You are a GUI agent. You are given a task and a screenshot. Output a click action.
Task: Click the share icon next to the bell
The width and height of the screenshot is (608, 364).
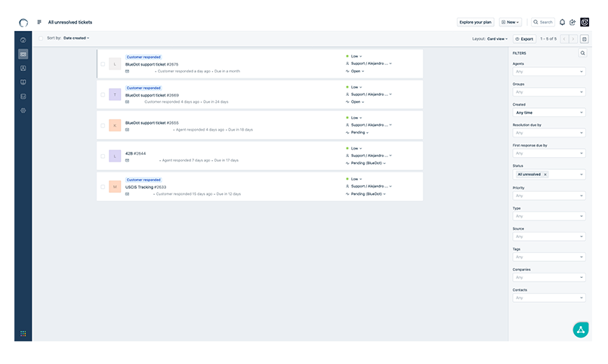pyautogui.click(x=573, y=23)
